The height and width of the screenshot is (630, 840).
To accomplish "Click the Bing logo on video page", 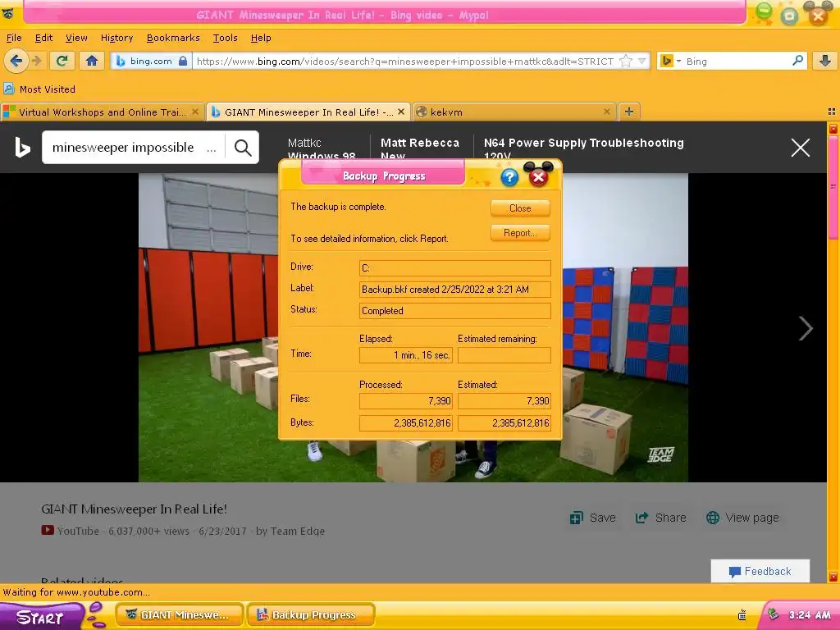I will [x=22, y=148].
